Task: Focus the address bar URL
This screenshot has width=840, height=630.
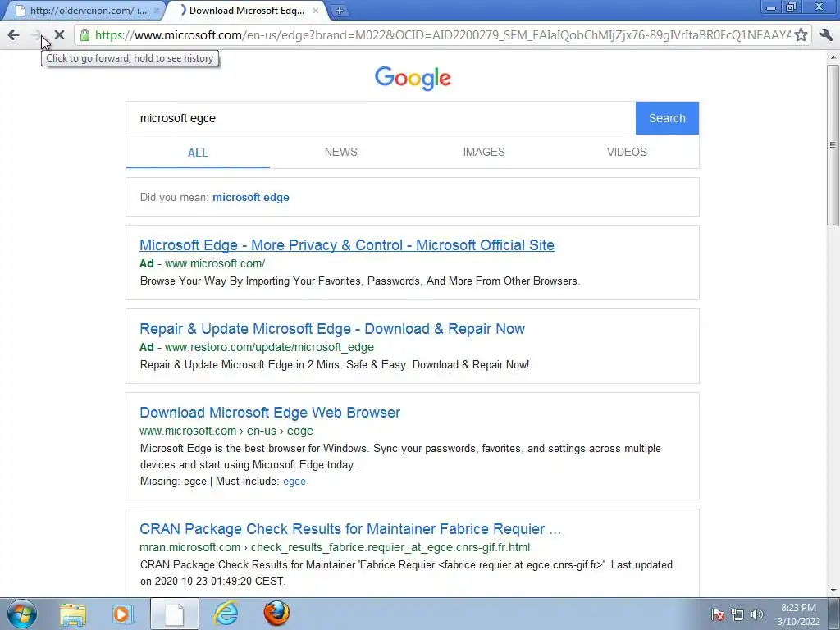Action: [442, 35]
